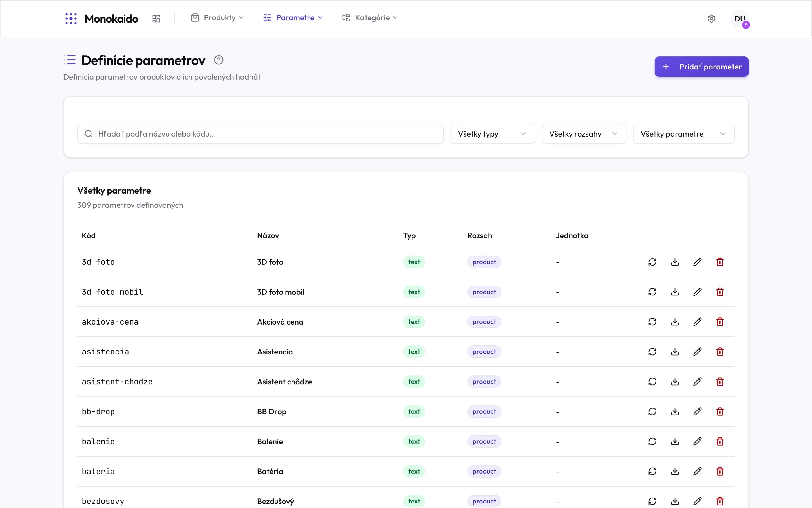The height and width of the screenshot is (508, 812).
Task: Edit the akciova-cena parameter
Action: coord(697,322)
